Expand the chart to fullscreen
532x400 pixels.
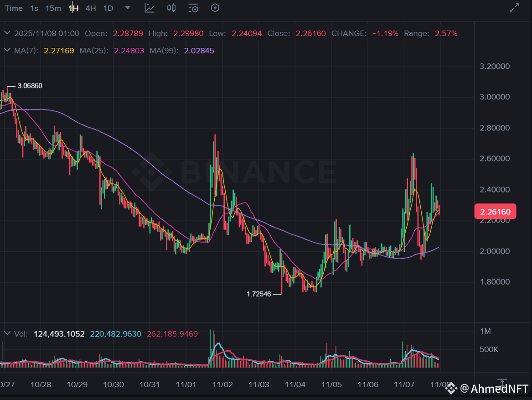(514, 8)
